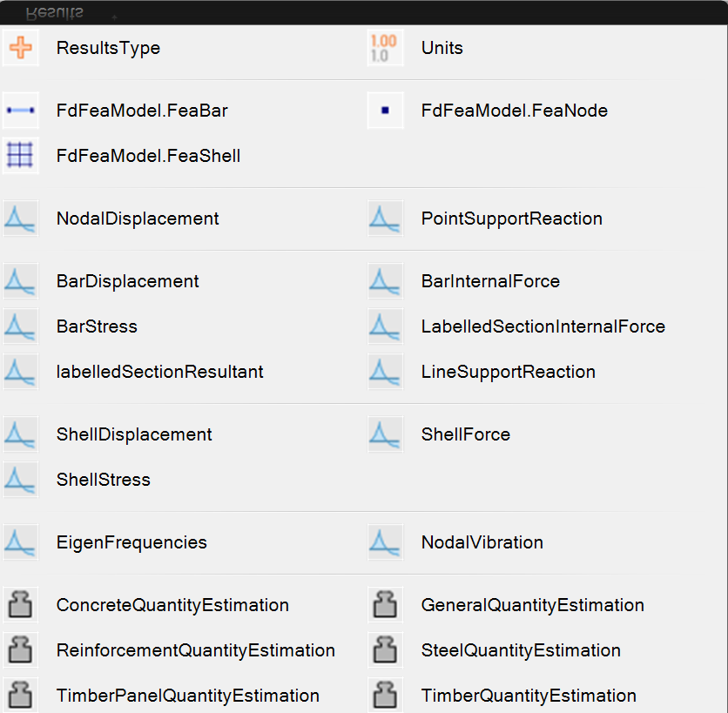This screenshot has height=713, width=728.
Task: Click the FdFeaModel.FeaBar icon
Action: pyautogui.click(x=21, y=111)
